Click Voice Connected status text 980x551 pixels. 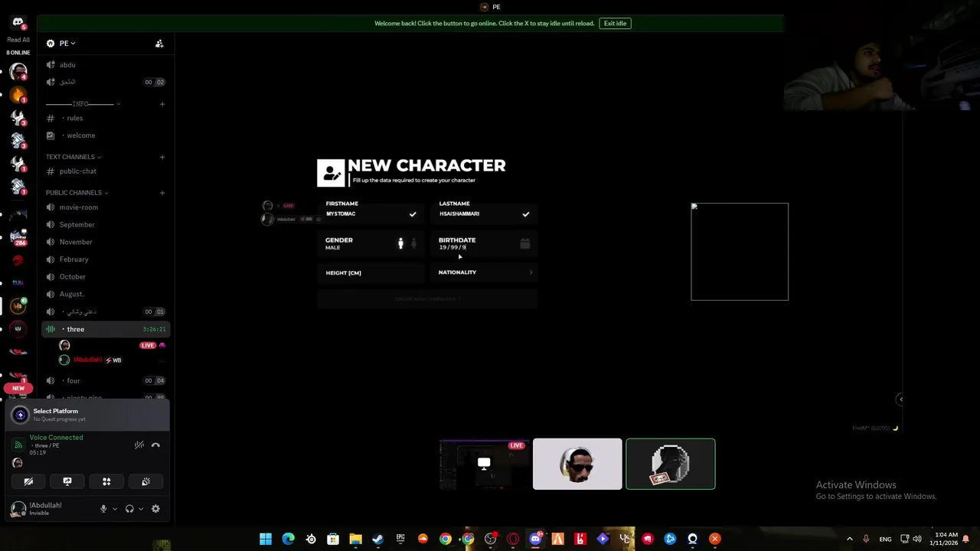point(56,438)
